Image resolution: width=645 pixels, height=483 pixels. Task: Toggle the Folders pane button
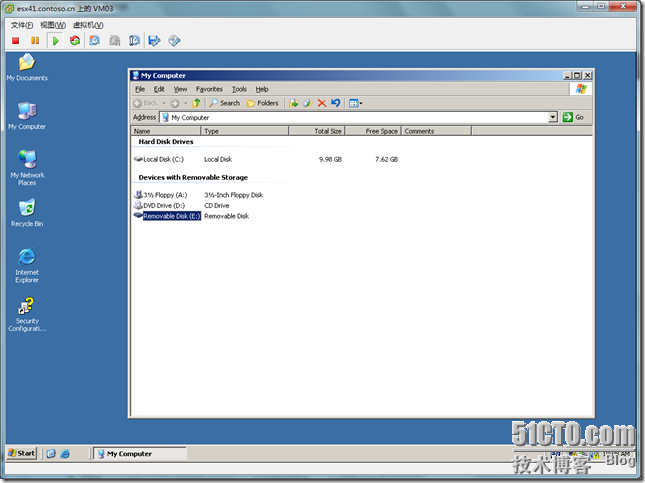click(262, 103)
